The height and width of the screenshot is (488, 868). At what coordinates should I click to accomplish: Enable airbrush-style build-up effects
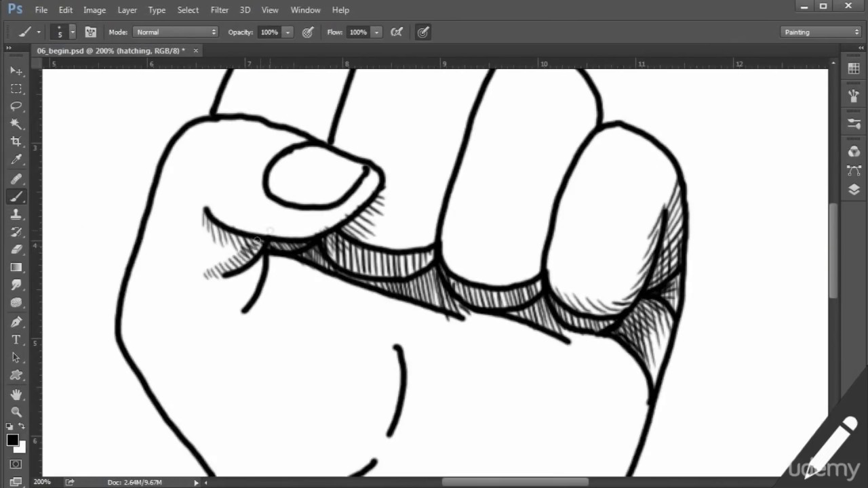tap(397, 32)
